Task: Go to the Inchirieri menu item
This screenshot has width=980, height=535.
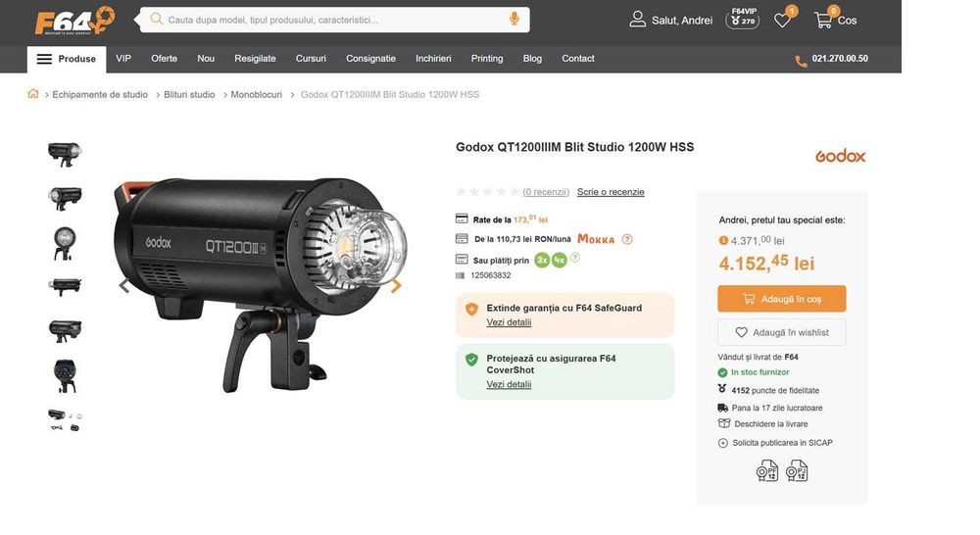Action: coord(433,59)
